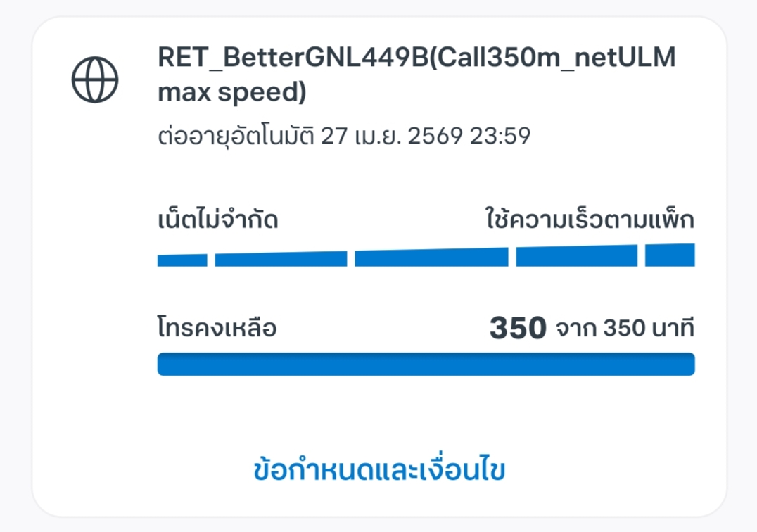Click the ใช้ความเร็วตามแพ็ก speed label
Screen dimensions: 757x532
click(x=590, y=220)
